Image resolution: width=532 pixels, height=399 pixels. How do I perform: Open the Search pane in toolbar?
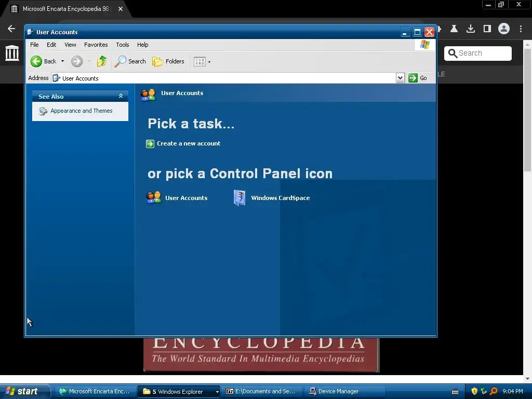tap(130, 61)
